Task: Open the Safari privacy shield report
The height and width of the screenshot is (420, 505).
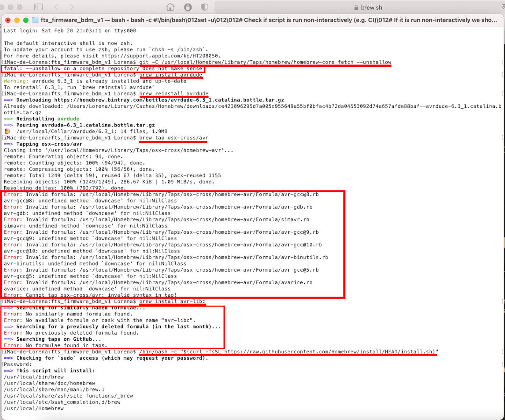Action: pos(204,7)
